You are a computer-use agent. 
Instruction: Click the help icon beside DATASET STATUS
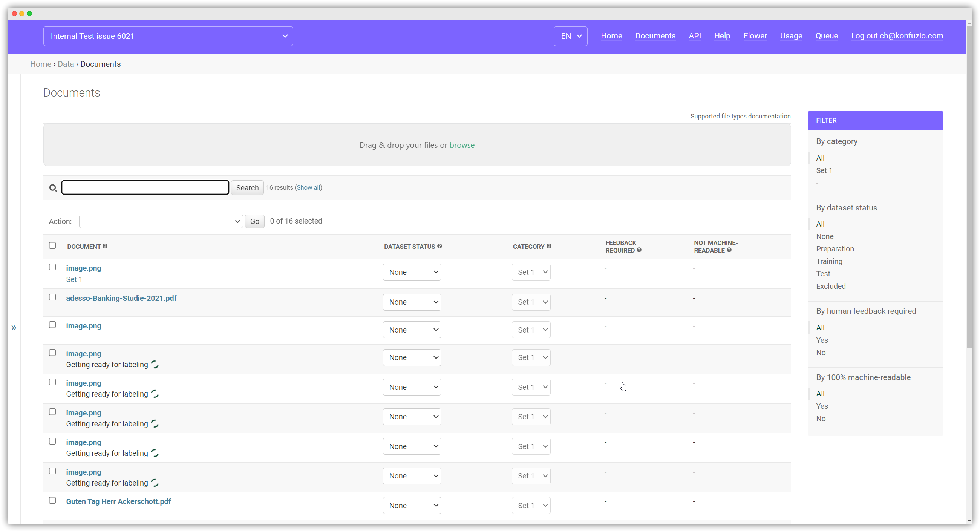coord(440,246)
